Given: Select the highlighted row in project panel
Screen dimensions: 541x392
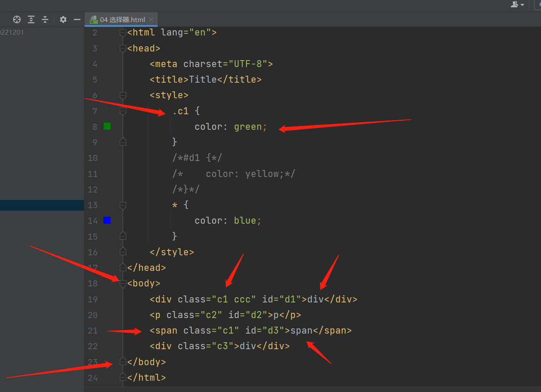Looking at the screenshot, I should point(42,205).
